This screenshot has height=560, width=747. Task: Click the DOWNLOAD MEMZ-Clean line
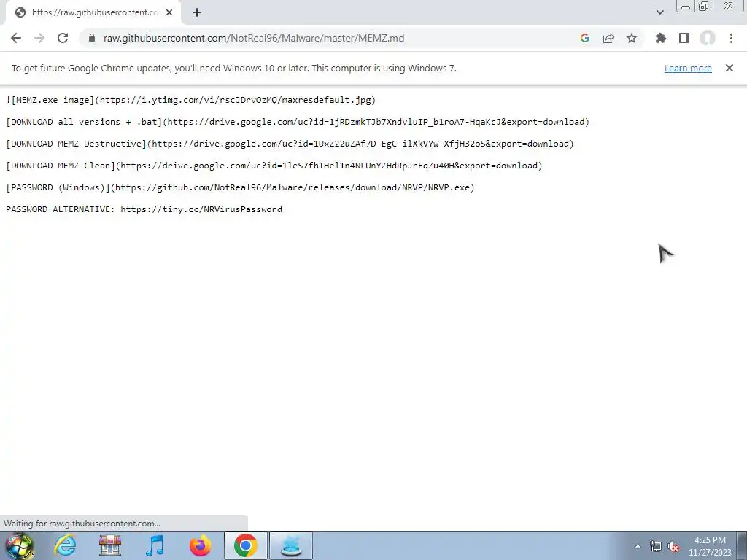[x=274, y=166]
